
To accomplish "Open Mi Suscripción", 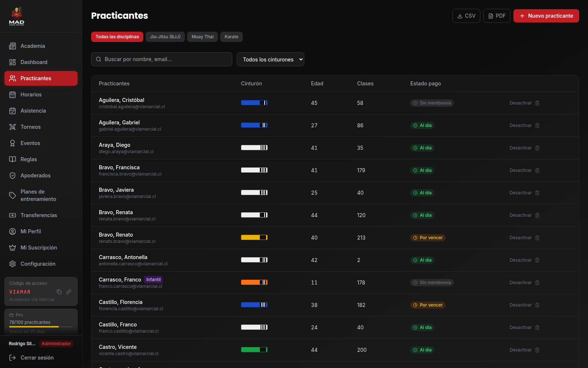I will tap(41, 248).
